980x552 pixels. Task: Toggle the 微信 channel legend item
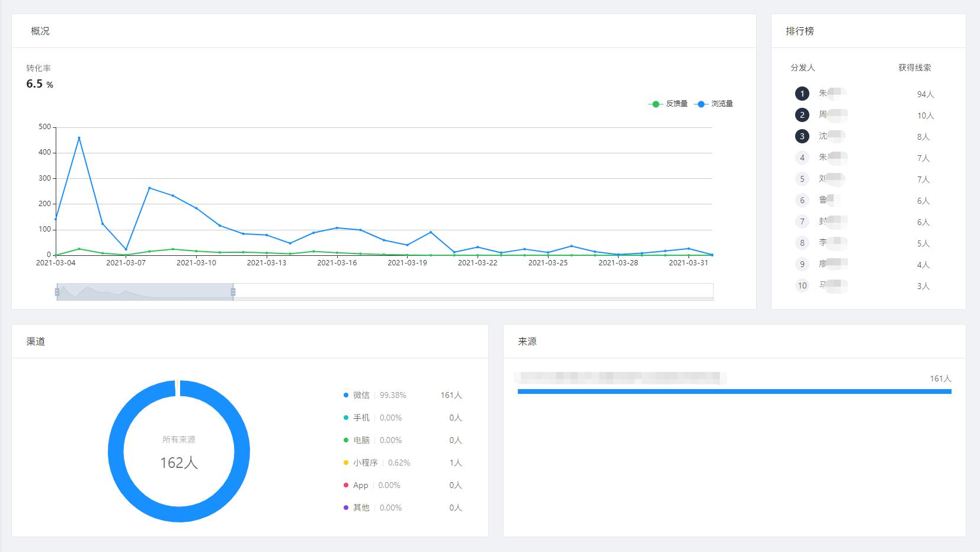[361, 395]
